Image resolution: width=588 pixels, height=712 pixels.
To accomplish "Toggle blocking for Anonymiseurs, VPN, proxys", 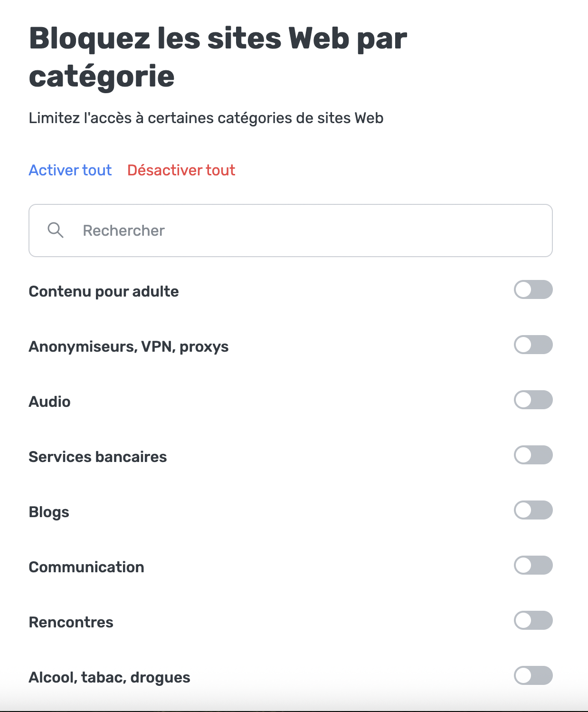I will point(533,345).
